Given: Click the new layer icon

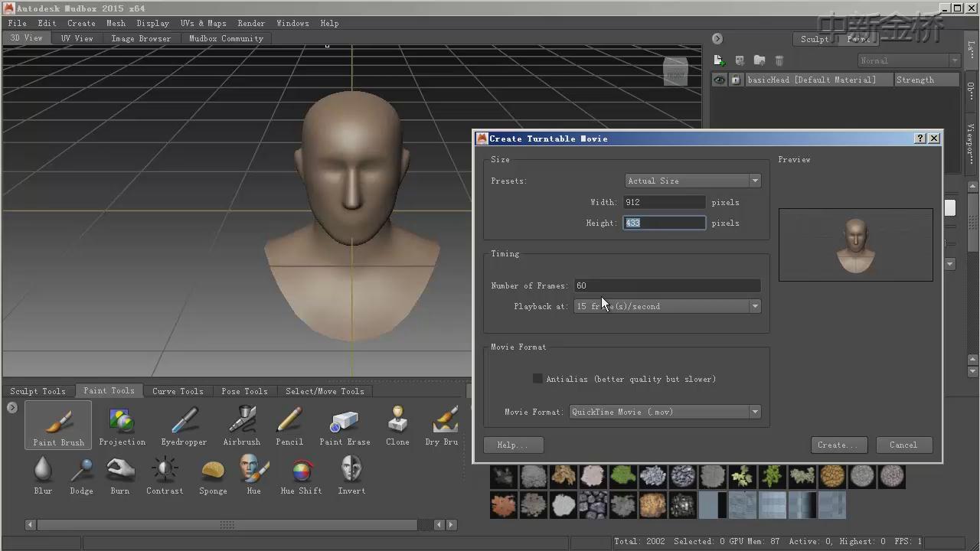Looking at the screenshot, I should [x=718, y=60].
